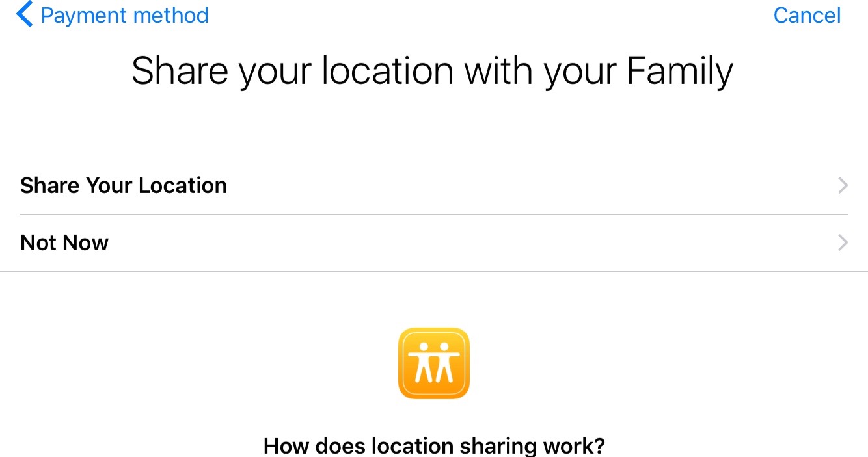Click the word 'Family' in the title
This screenshot has height=457, width=868.
point(679,71)
